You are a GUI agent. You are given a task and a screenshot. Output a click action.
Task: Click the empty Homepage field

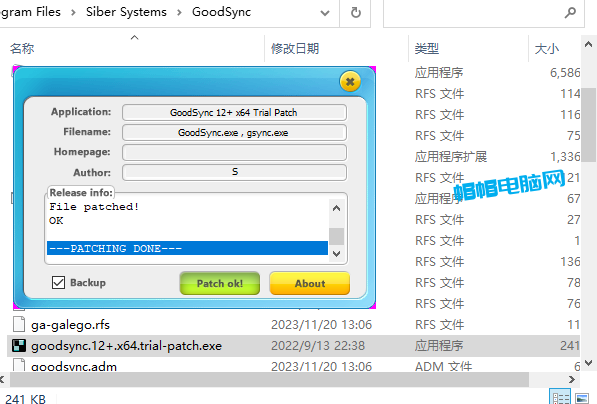234,152
